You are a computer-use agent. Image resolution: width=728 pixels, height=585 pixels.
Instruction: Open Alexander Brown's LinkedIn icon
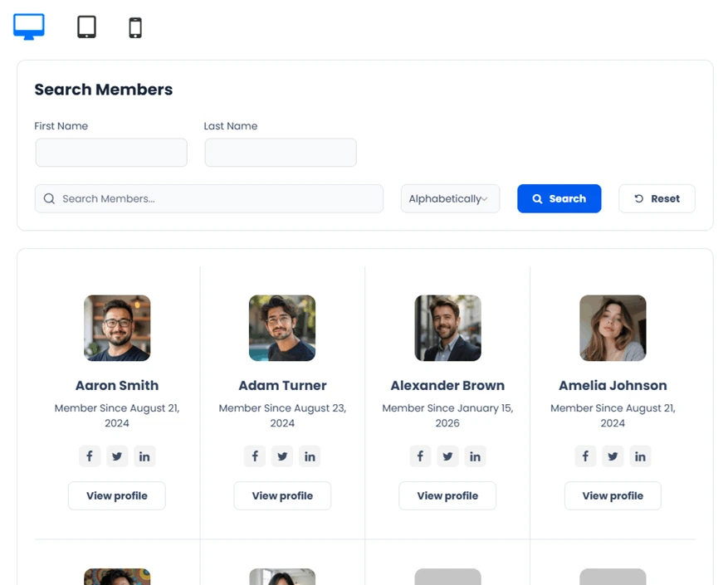[475, 456]
